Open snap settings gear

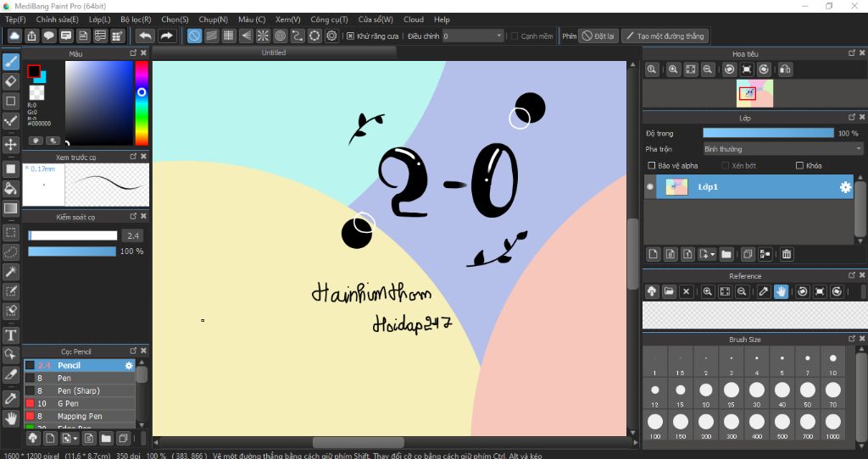331,36
